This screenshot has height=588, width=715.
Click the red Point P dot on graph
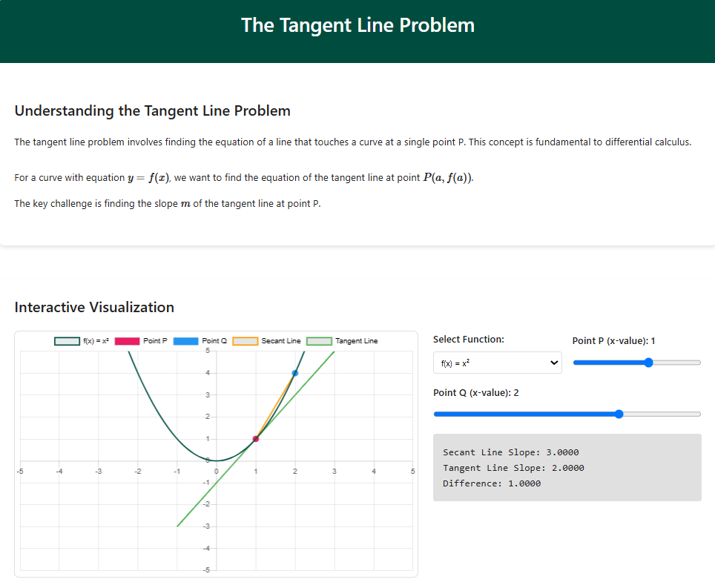pyautogui.click(x=256, y=439)
